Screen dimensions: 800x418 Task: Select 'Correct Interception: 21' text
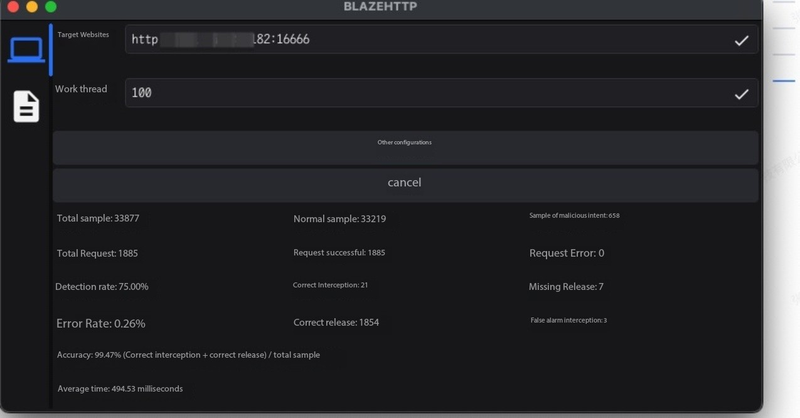click(330, 285)
